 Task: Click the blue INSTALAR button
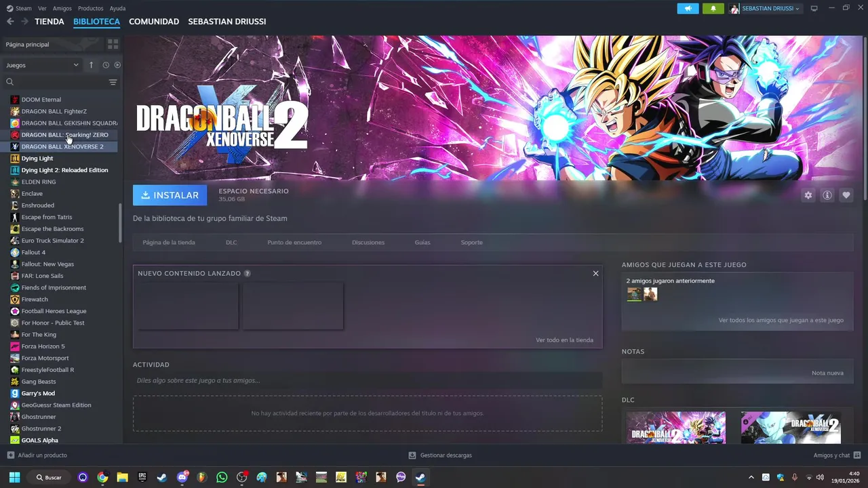170,195
